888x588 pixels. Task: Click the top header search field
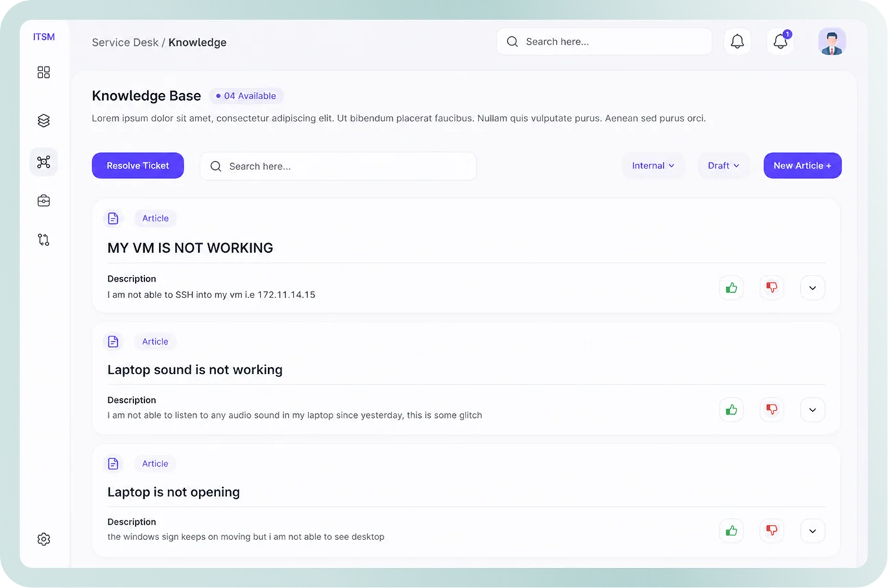(x=604, y=42)
